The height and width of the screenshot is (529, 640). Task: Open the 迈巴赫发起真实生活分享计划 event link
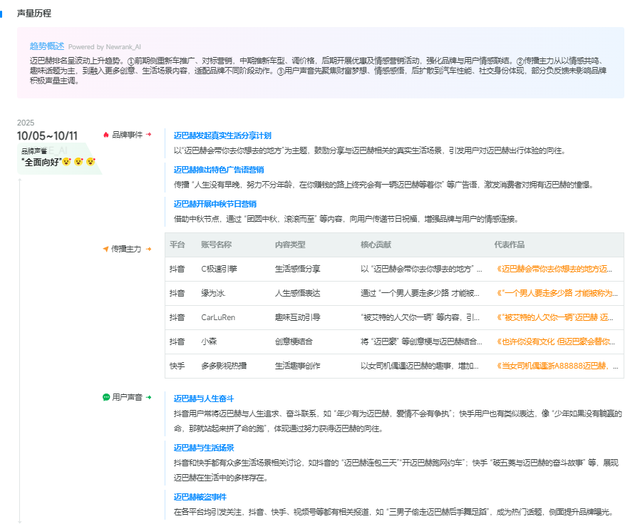coord(222,134)
